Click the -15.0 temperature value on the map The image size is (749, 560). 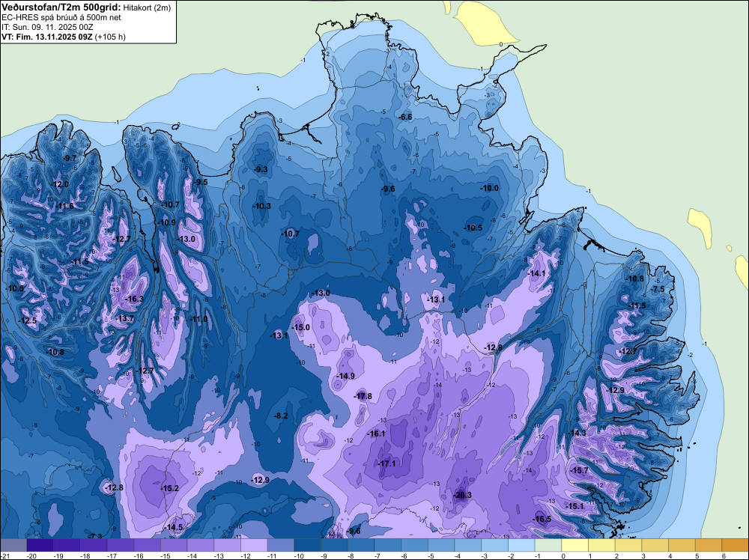point(301,327)
